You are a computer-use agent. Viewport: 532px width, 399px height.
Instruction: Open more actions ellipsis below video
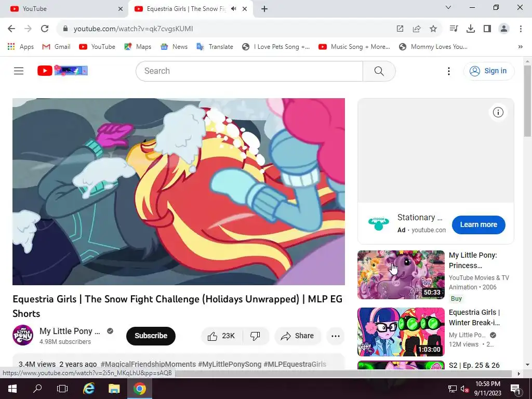tap(336, 336)
